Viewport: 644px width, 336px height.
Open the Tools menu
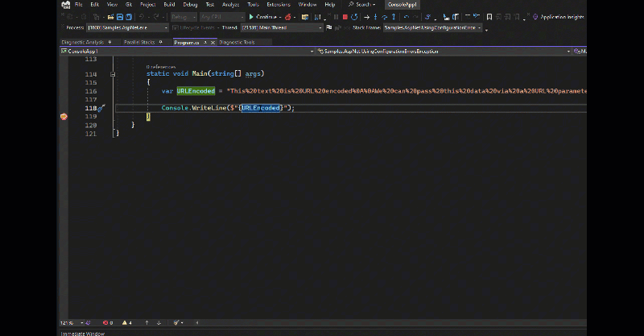coord(253,5)
